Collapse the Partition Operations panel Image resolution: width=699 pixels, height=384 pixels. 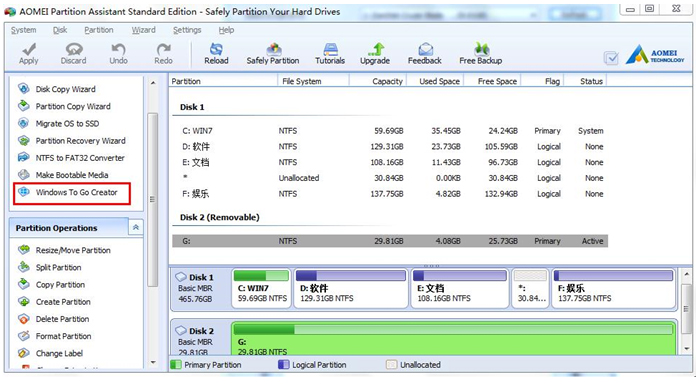tap(136, 227)
